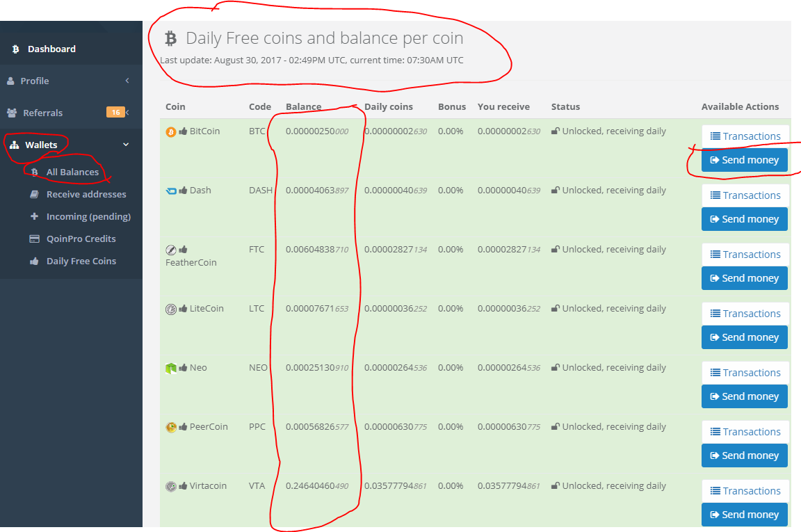This screenshot has height=532, width=801.
Task: Click the orange 16 referrals badge
Action: coord(115,113)
